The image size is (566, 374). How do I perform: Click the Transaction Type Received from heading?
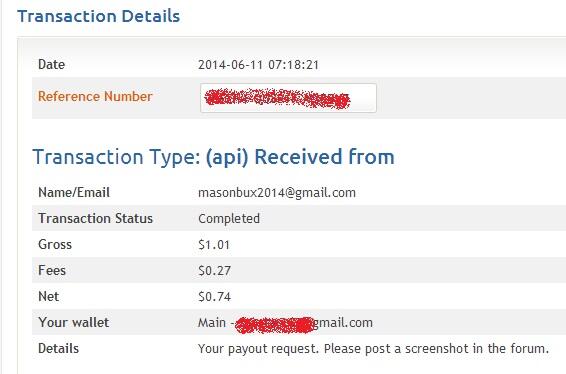tap(214, 157)
